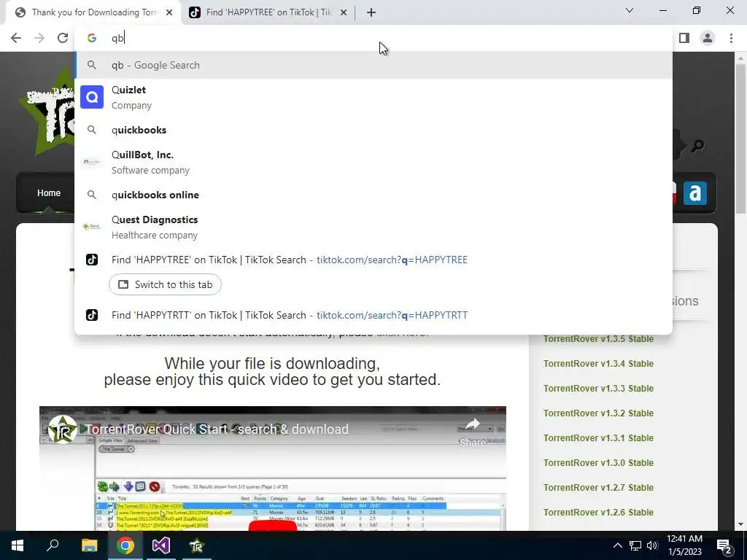747x560 pixels.
Task: Open tiktok.com/search?q=HAPPYTRTT suggestion
Action: (x=373, y=315)
